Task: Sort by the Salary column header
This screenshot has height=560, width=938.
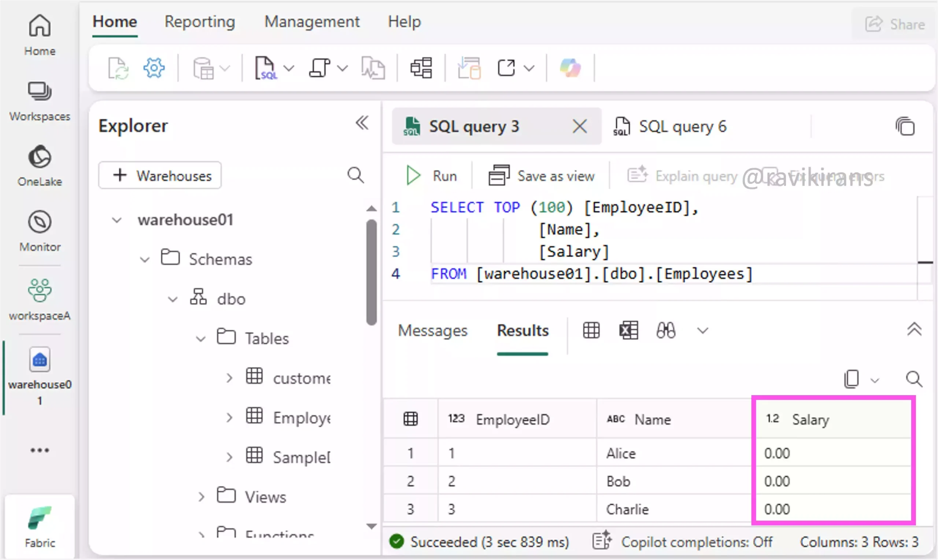Action: click(x=834, y=419)
